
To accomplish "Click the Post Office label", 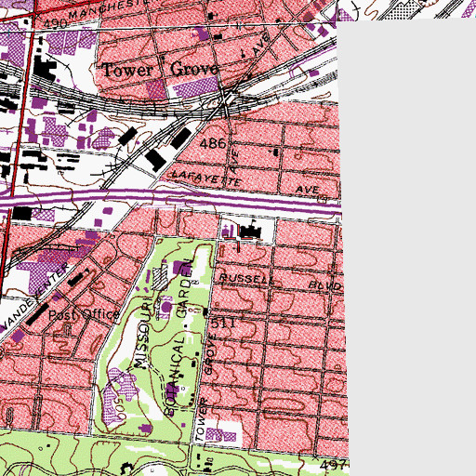I will [84, 315].
